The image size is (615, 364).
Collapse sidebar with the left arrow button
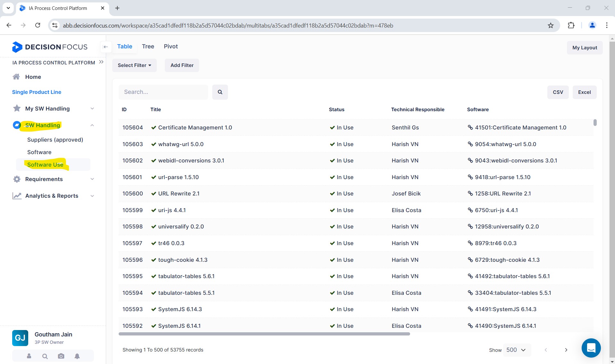click(x=105, y=47)
